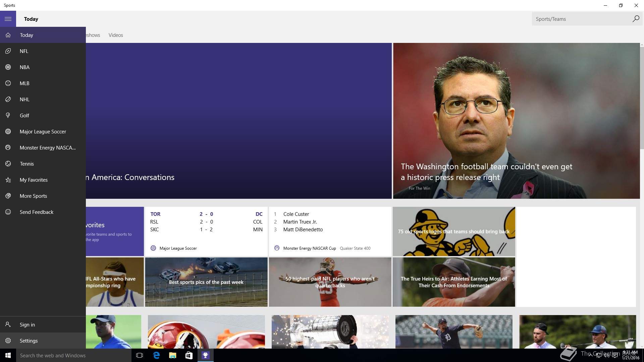Click the Today home icon
Image resolution: width=644 pixels, height=362 pixels.
(8, 35)
